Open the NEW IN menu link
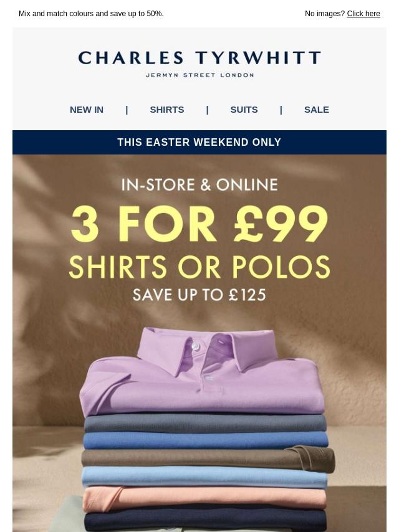This screenshot has width=399, height=532. pyautogui.click(x=86, y=110)
